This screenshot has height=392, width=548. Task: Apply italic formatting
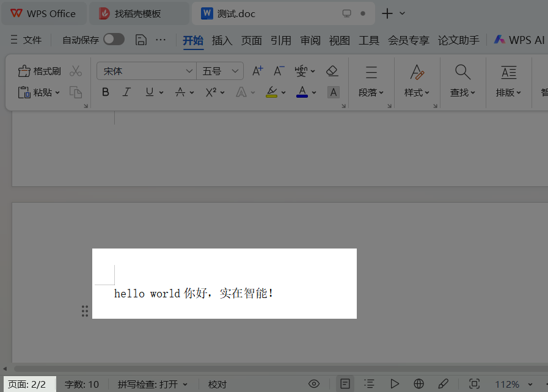point(126,92)
